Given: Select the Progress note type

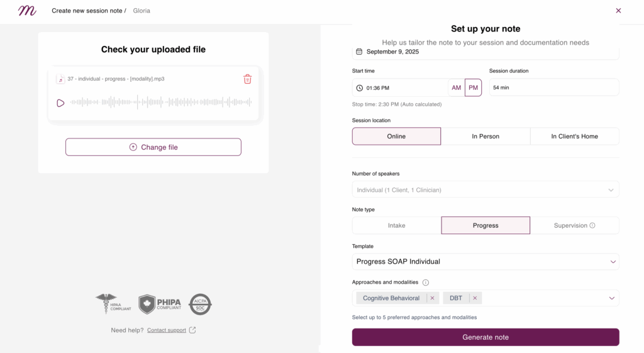Looking at the screenshot, I should (486, 225).
